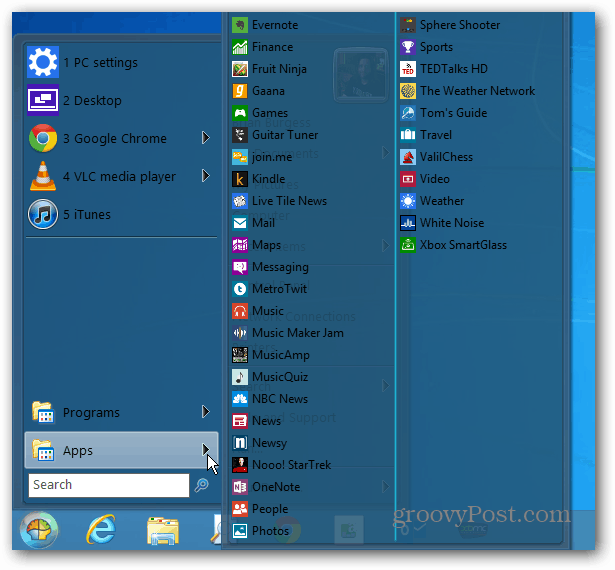Image resolution: width=615 pixels, height=570 pixels.
Task: Open the Xbox SmartGlass icon
Action: [408, 245]
